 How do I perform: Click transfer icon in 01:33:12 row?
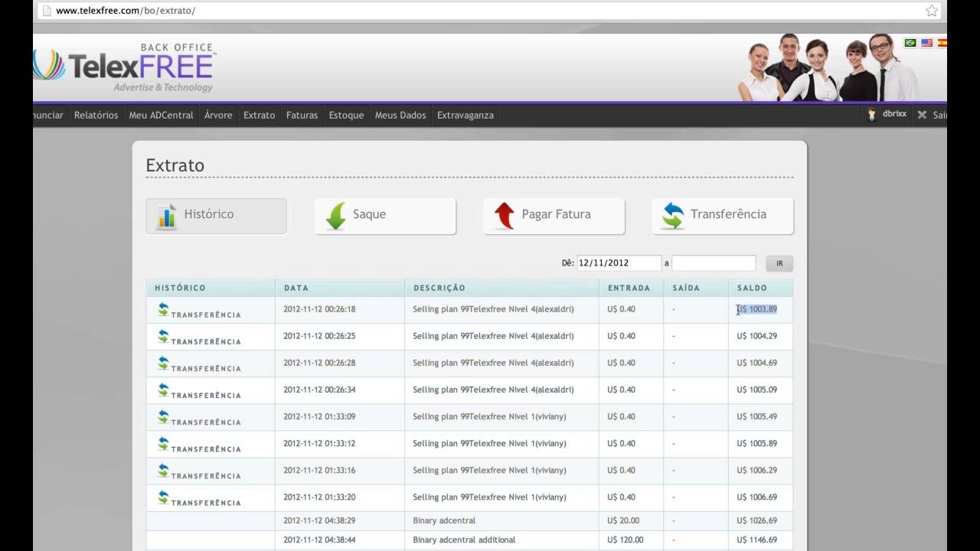(x=163, y=442)
